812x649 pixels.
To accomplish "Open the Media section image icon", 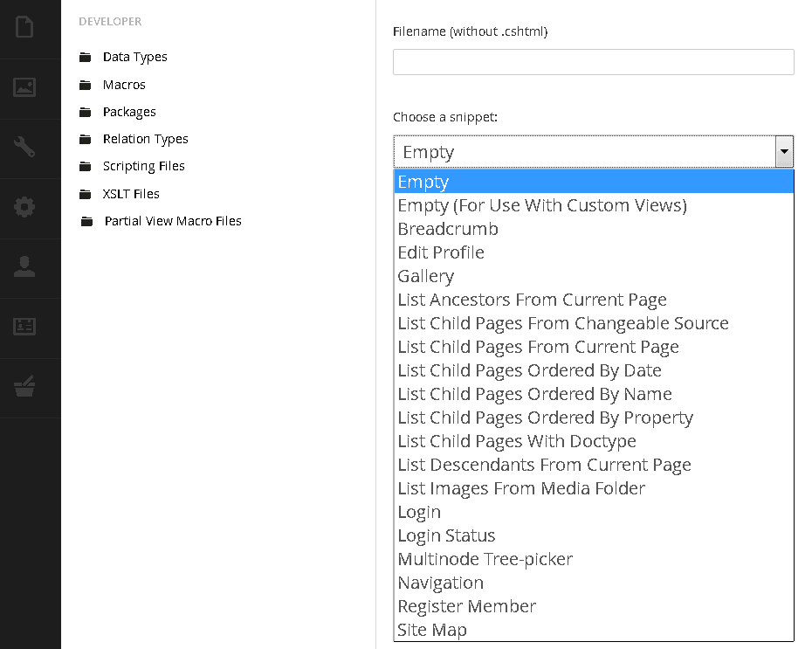I will (x=24, y=87).
